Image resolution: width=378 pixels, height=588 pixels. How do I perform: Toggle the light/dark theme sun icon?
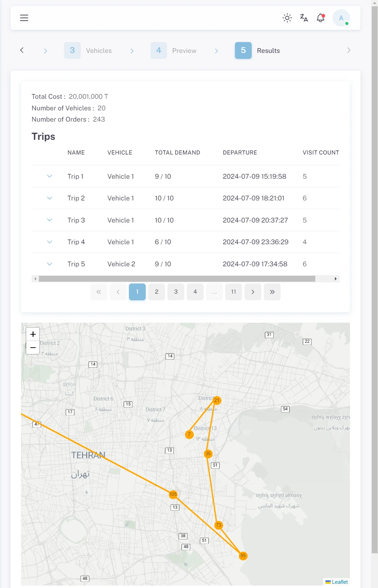287,18
